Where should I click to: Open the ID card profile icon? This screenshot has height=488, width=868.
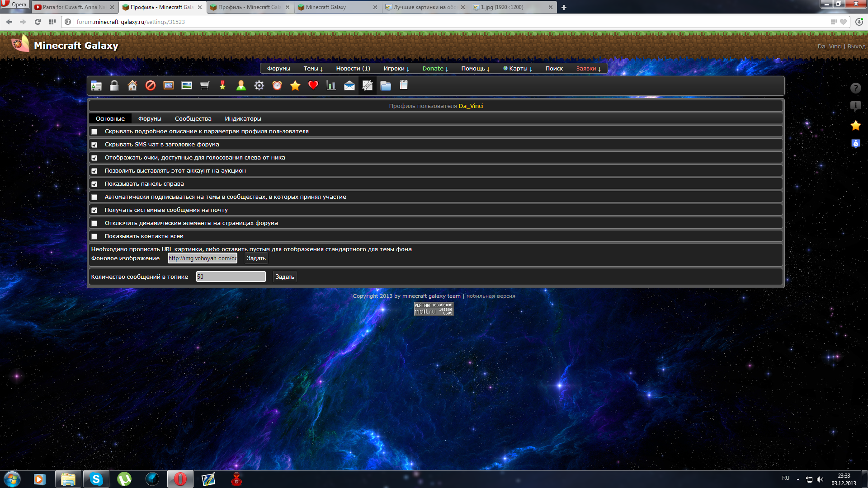pos(96,85)
